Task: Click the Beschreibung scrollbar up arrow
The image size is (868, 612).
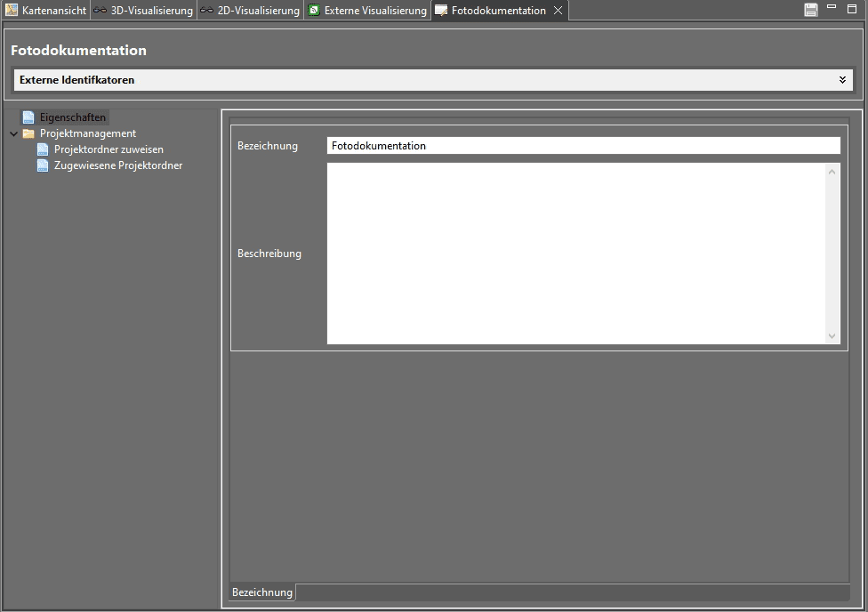Action: click(x=832, y=172)
